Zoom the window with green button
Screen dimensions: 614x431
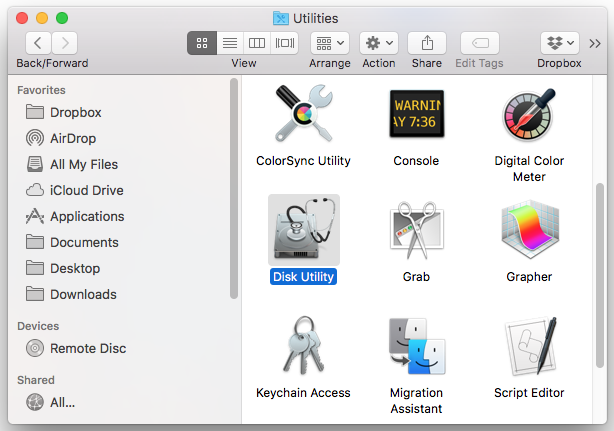pos(62,18)
